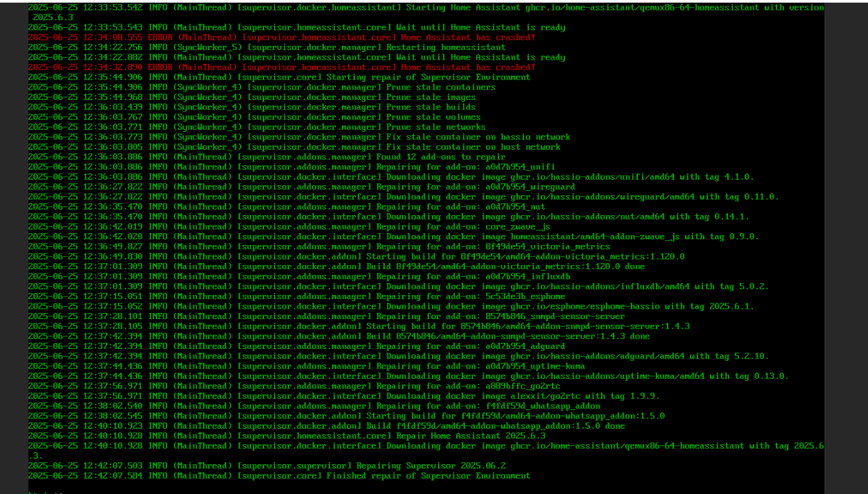
Task: Select 'Restarting homeassistant' log entry
Action: point(446,47)
